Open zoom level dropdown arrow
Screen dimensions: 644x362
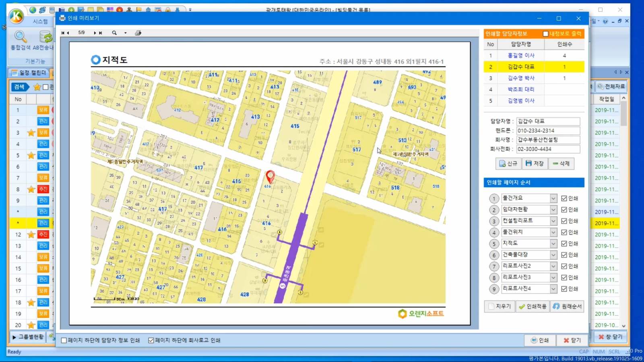coord(126,33)
